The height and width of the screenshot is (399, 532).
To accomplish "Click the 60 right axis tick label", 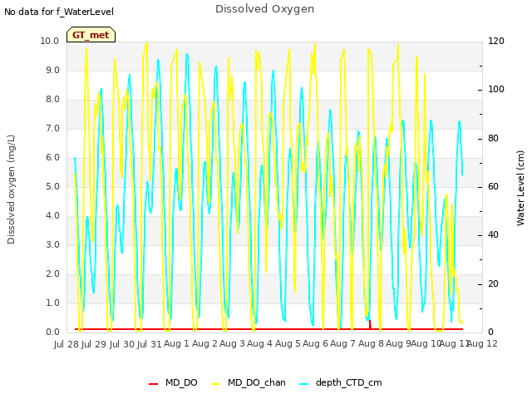I will (x=493, y=186).
